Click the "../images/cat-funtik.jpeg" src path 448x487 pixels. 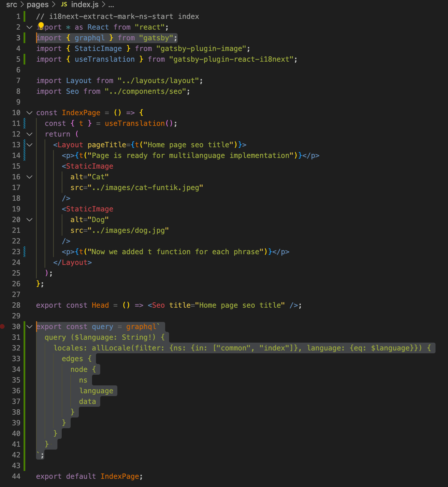[x=146, y=188]
